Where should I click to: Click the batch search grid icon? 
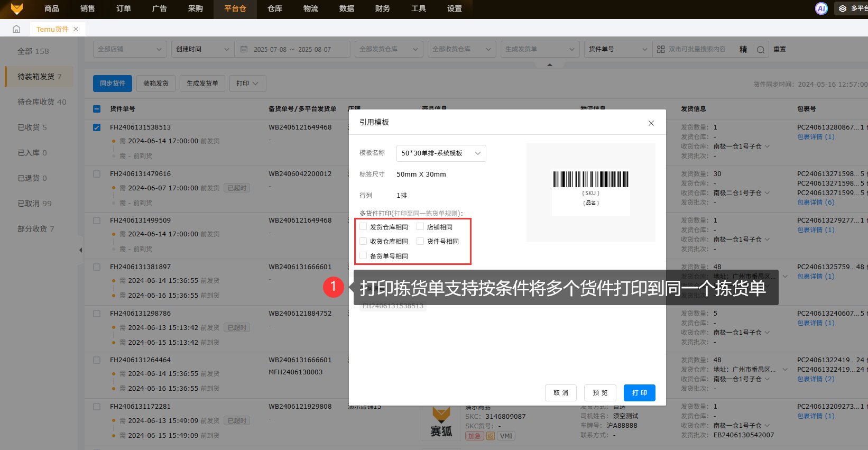[661, 49]
